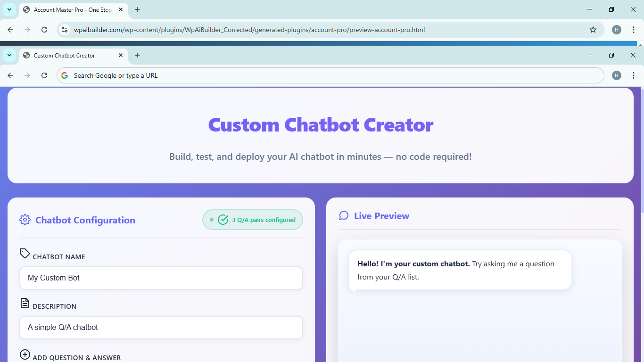Click the gear icon beside Chatbot Configuration
Viewport: 644px width, 362px height.
25,220
